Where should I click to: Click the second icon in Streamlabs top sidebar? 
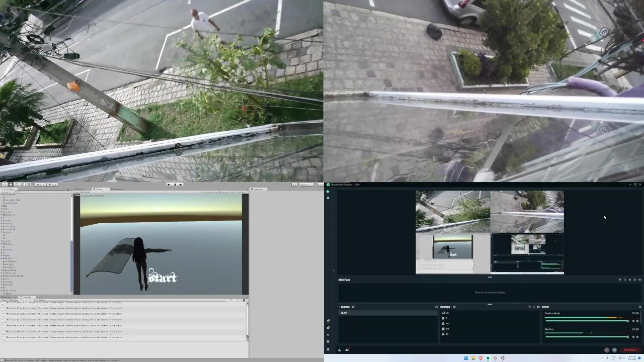(x=328, y=198)
